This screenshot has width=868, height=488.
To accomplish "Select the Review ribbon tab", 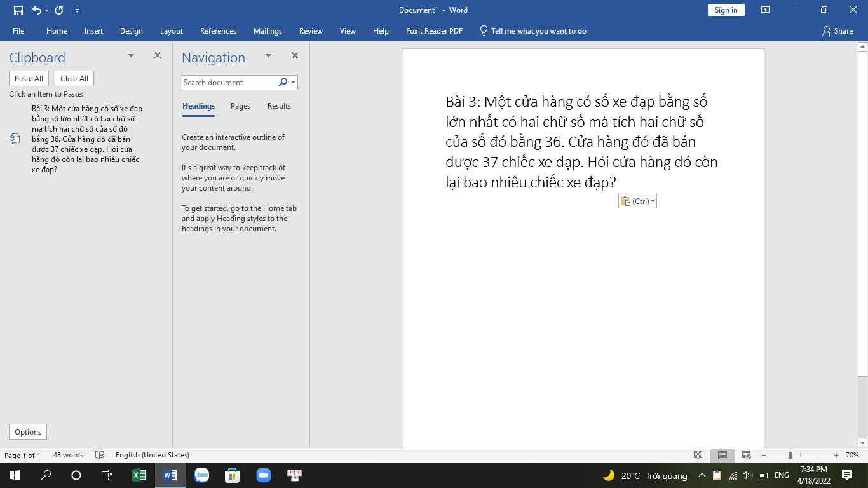I will (311, 31).
